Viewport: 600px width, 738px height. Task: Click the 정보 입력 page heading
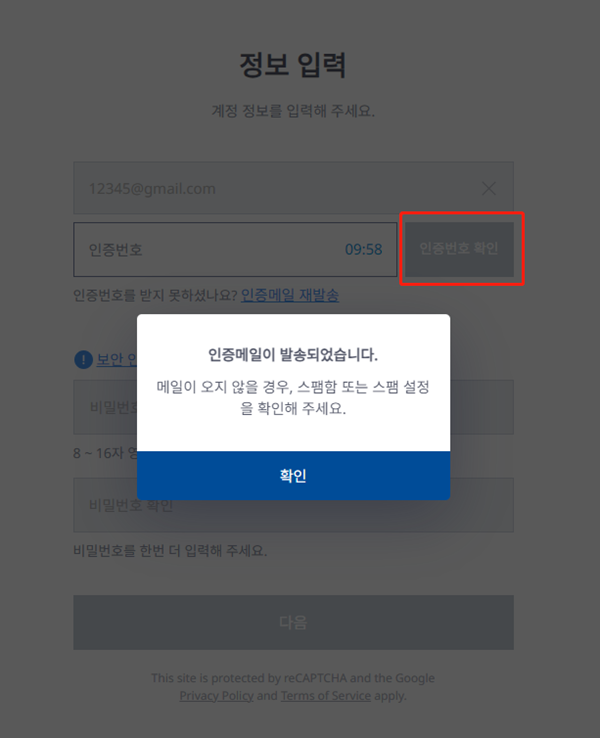point(293,65)
